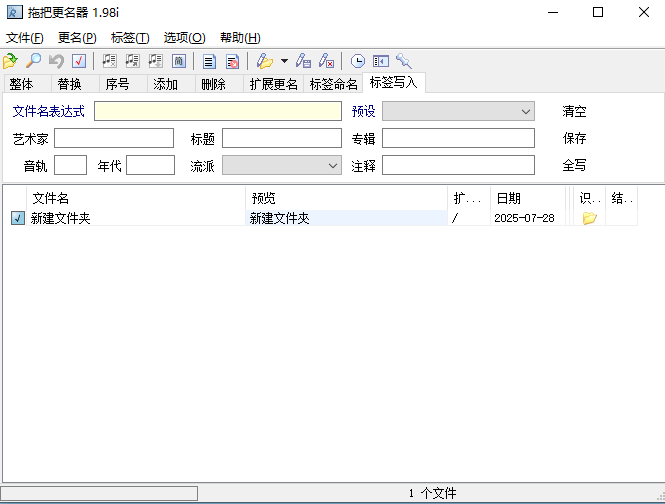665x504 pixels.
Task: Click the 全写 button
Action: click(x=574, y=165)
